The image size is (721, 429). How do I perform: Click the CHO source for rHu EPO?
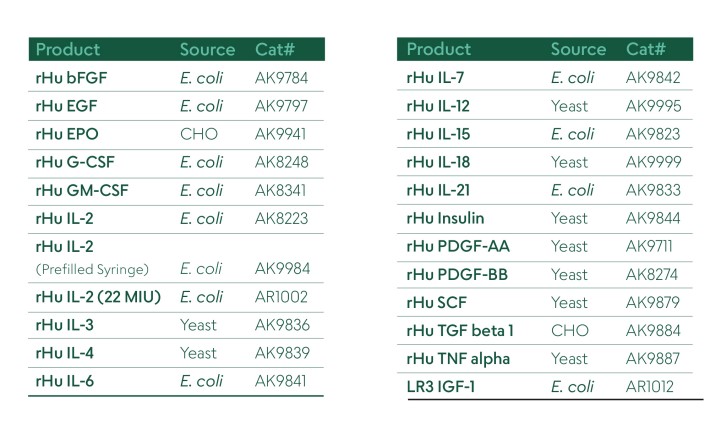coord(199,134)
